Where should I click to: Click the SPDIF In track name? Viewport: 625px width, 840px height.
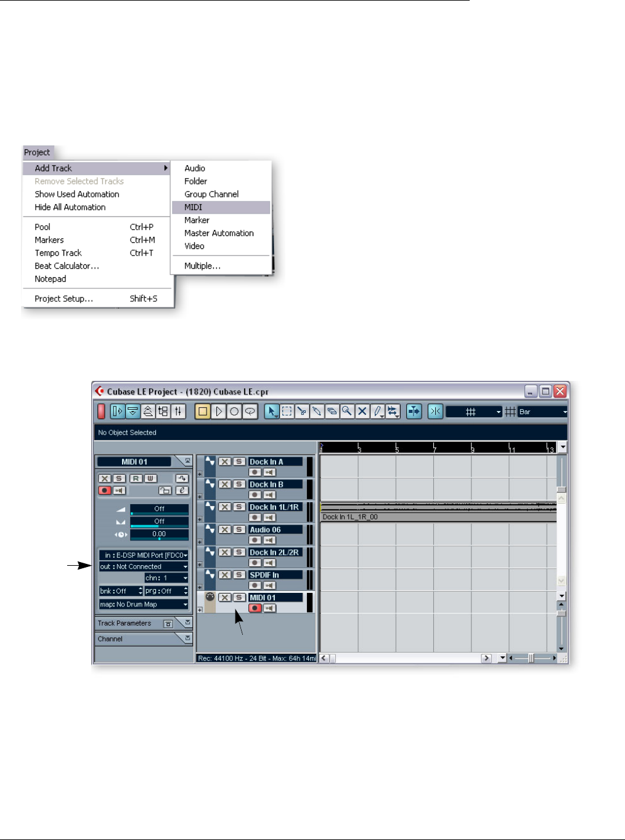coord(276,575)
